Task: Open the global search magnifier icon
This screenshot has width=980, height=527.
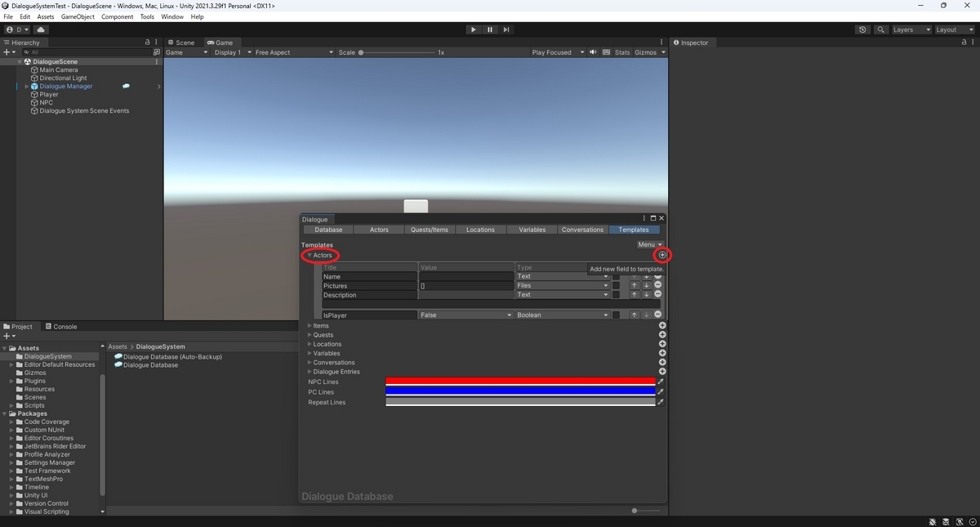Action: [881, 29]
